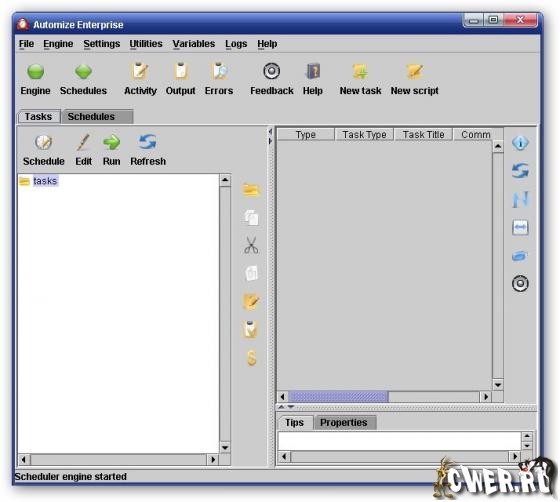This screenshot has width=560, height=502.
Task: Click the scissors cut icon
Action: tap(251, 245)
